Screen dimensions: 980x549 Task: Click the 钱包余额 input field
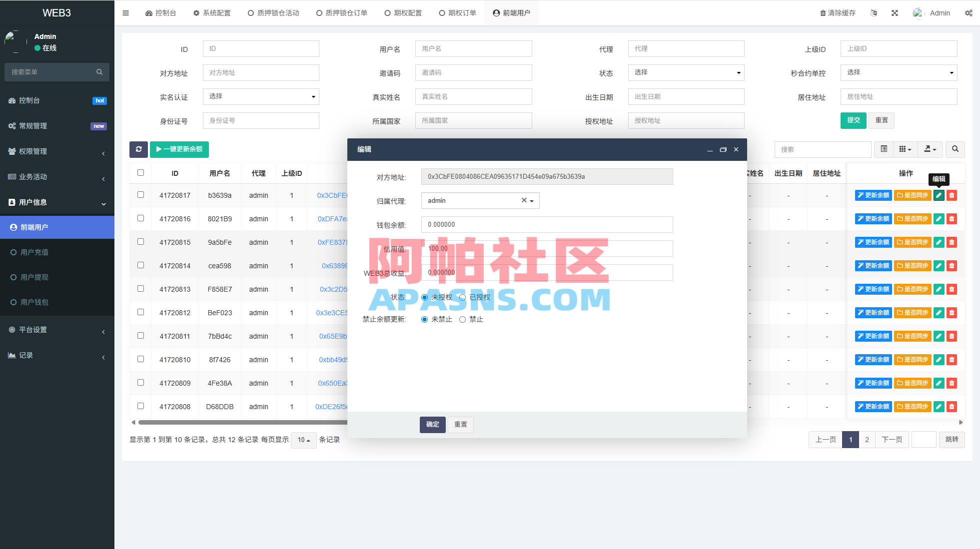(x=547, y=224)
